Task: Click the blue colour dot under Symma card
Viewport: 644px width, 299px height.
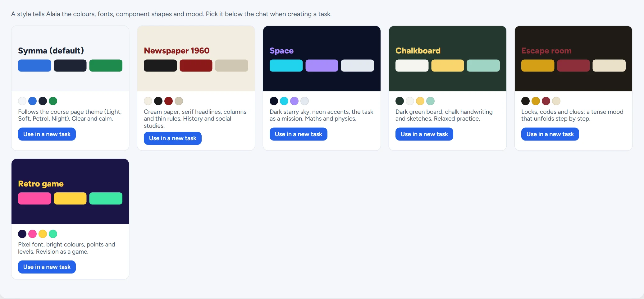Action: [33, 101]
